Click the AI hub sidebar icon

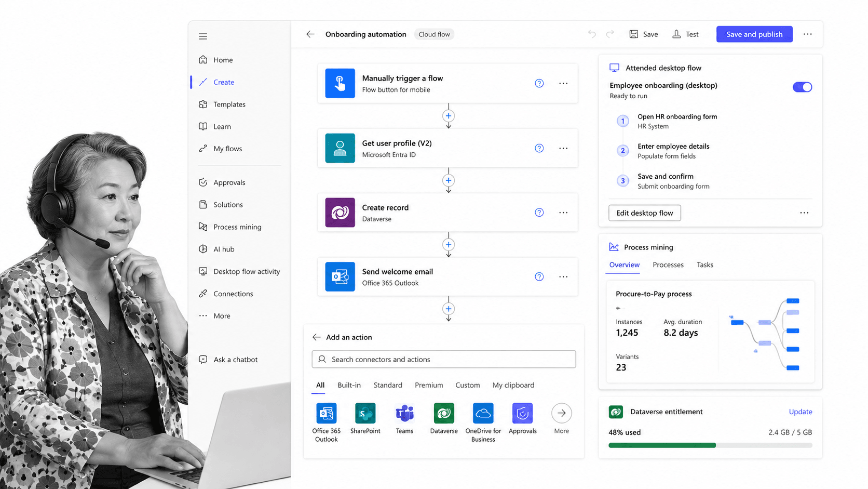tap(203, 249)
